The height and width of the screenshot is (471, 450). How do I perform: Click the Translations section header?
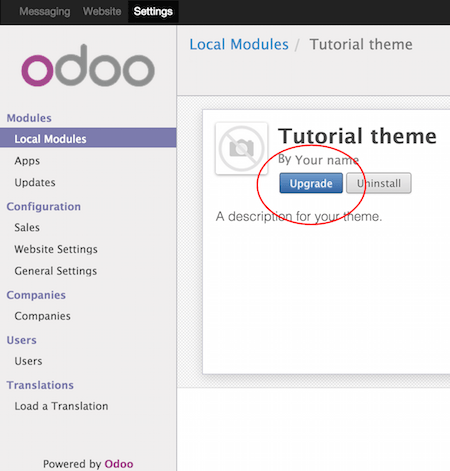tap(40, 385)
